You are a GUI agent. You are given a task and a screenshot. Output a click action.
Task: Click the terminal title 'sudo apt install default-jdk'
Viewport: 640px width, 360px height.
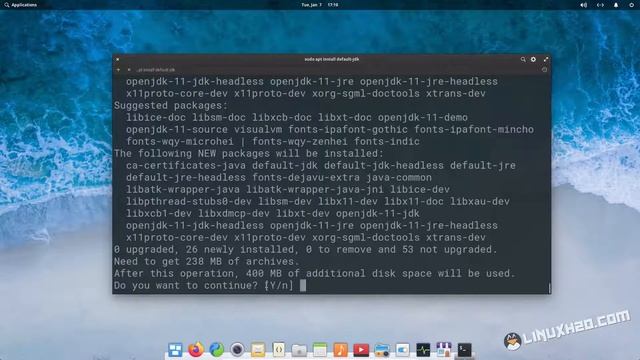coord(332,60)
